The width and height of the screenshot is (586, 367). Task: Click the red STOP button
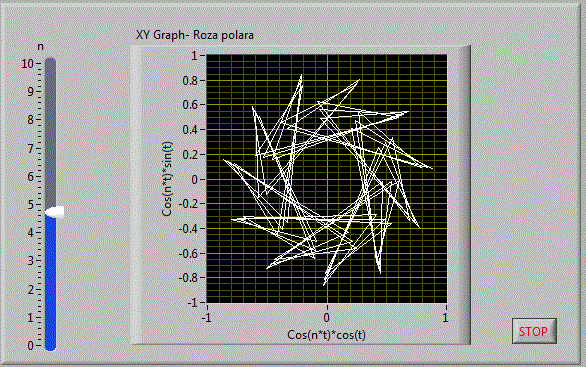[534, 331]
